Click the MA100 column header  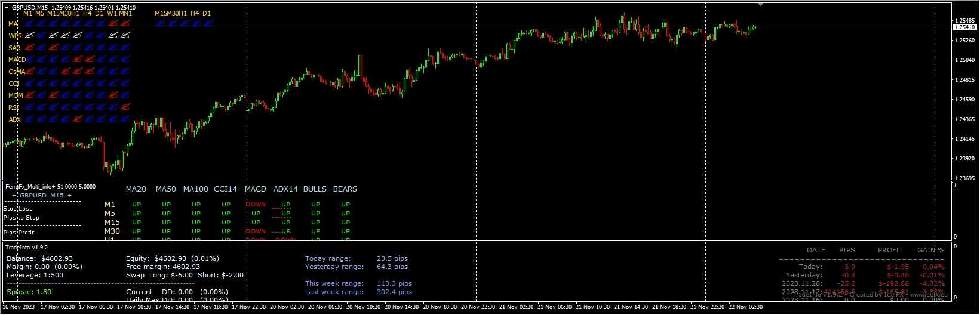pos(196,189)
